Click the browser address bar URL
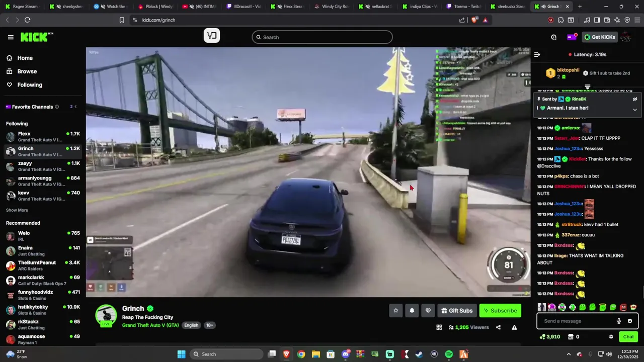Screen dimensions: 644x362 coord(158,20)
